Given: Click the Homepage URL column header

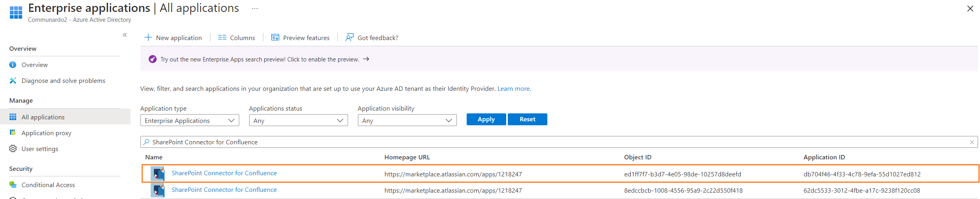Looking at the screenshot, I should point(407,157).
